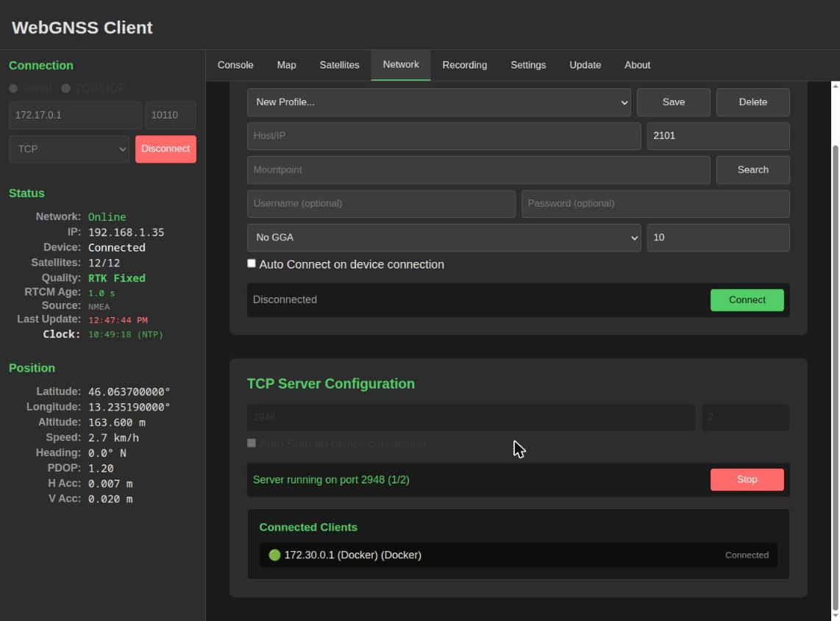Screen dimensions: 840x621
Task: Click the TCP Server Configuration heading
Action: (x=330, y=383)
